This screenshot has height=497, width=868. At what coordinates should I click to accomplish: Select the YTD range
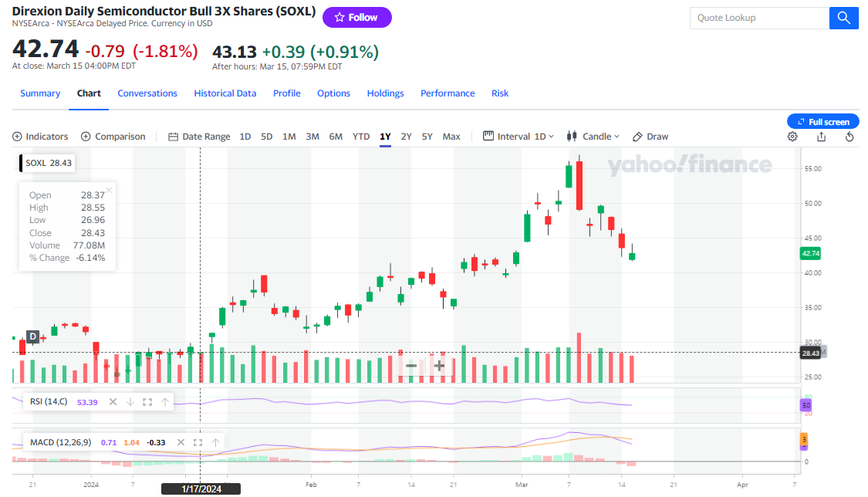[x=361, y=137]
